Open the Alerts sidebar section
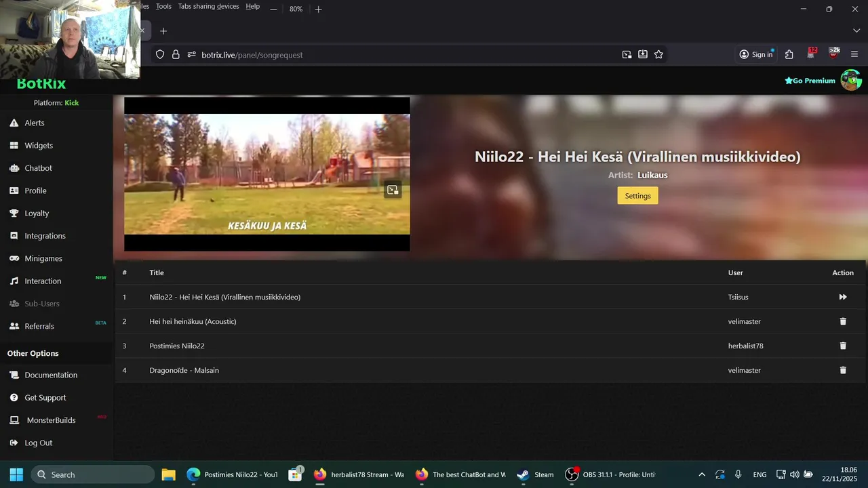Viewport: 868px width, 488px height. 35,123
